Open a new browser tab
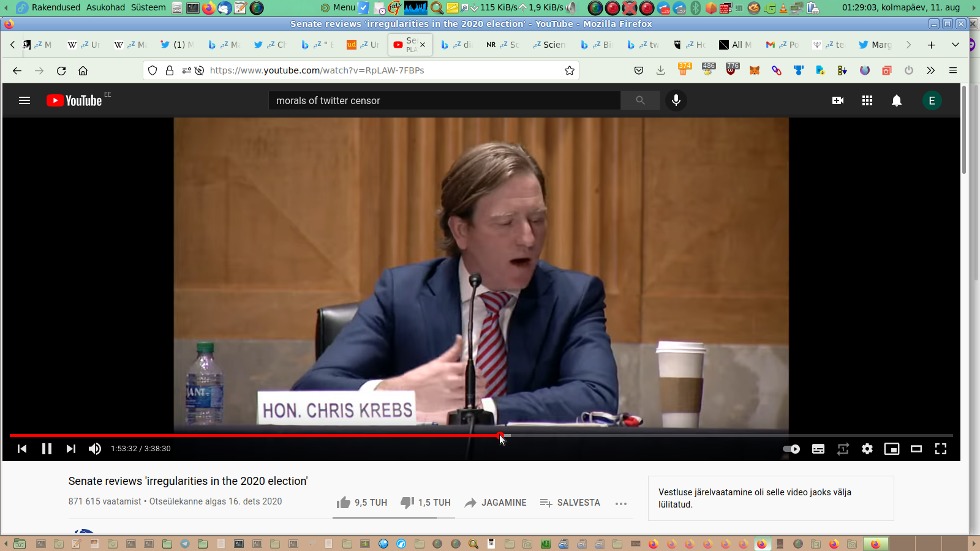Image resolution: width=980 pixels, height=551 pixels. [932, 45]
